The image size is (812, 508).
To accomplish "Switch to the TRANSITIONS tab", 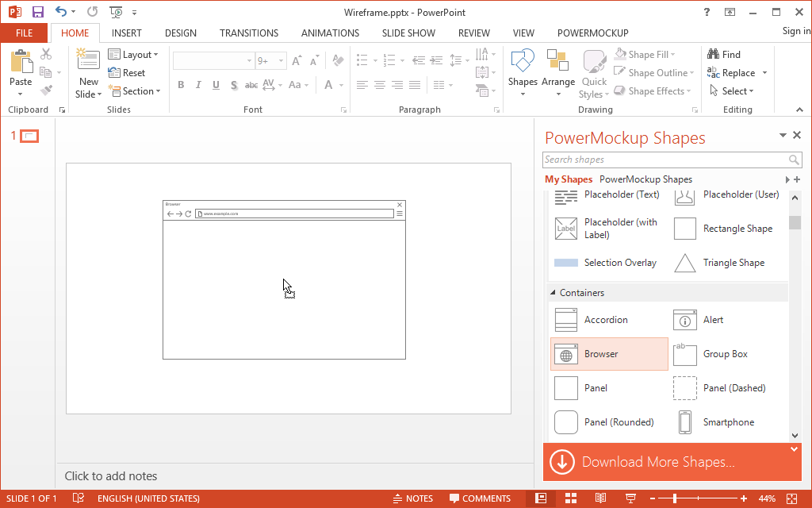I will coord(248,33).
